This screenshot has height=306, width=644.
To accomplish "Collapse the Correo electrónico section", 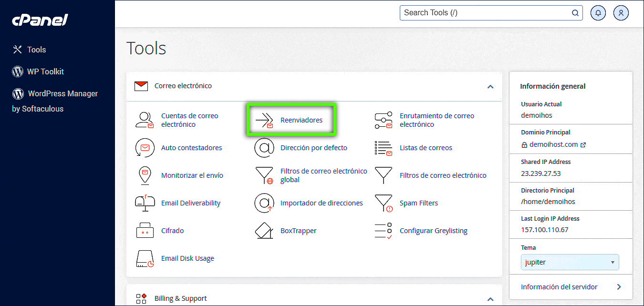I will point(490,87).
